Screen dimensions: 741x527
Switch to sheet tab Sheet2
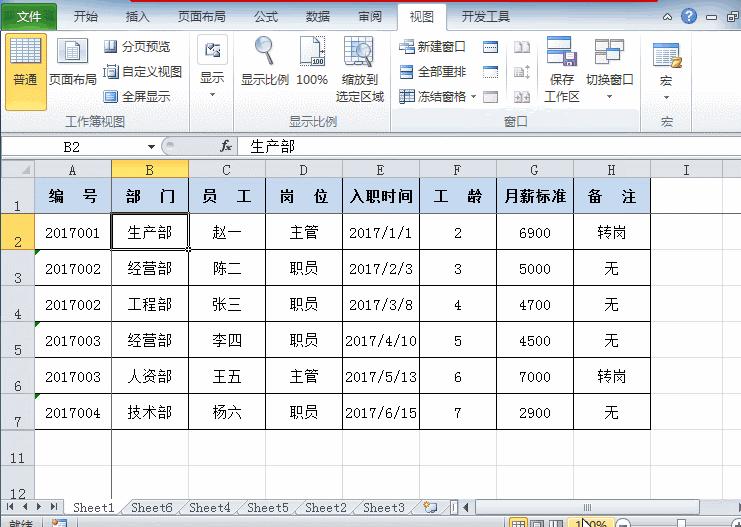coord(326,508)
